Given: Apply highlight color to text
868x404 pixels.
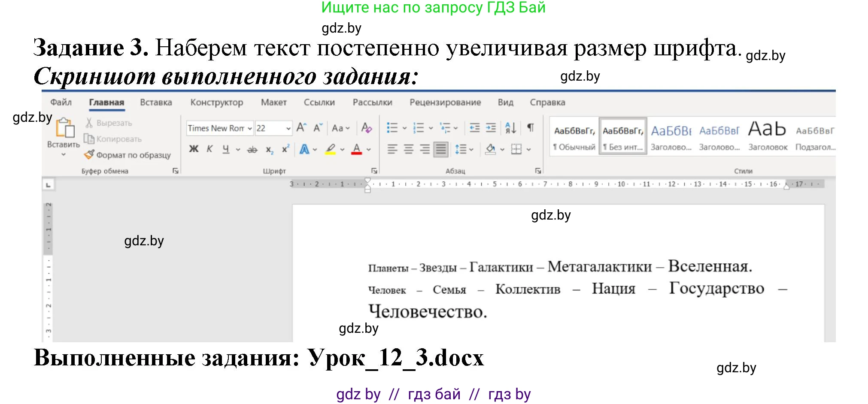Looking at the screenshot, I should click(330, 149).
